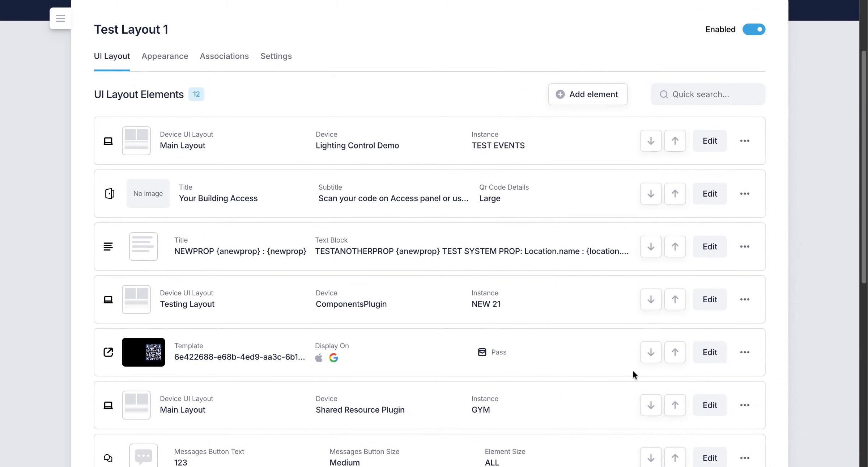Open more options for Testing Layout row
The width and height of the screenshot is (868, 467).
pos(745,299)
